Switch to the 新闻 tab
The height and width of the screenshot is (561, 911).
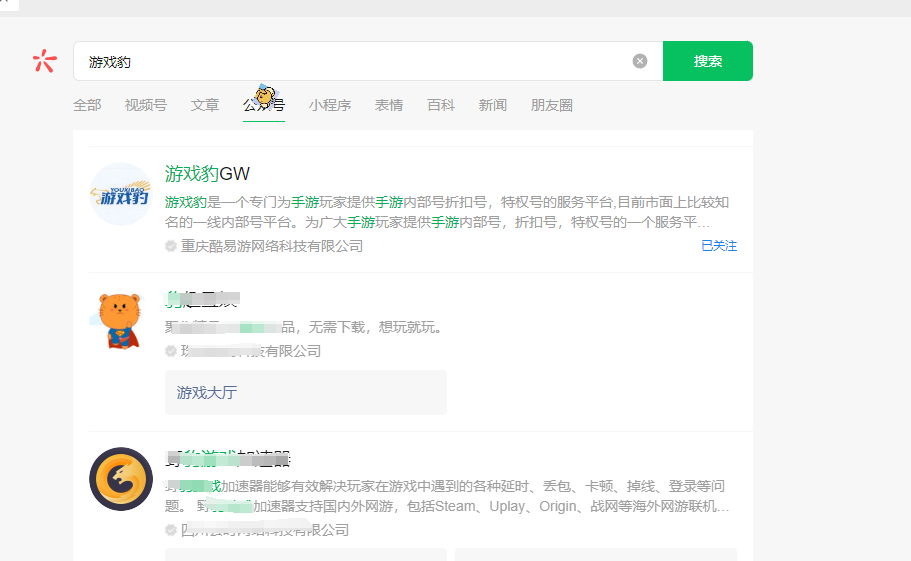pos(493,105)
